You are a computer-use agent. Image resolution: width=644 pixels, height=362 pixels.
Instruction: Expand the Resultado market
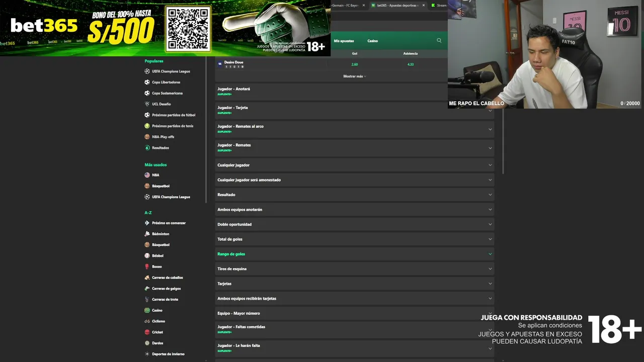click(x=355, y=195)
